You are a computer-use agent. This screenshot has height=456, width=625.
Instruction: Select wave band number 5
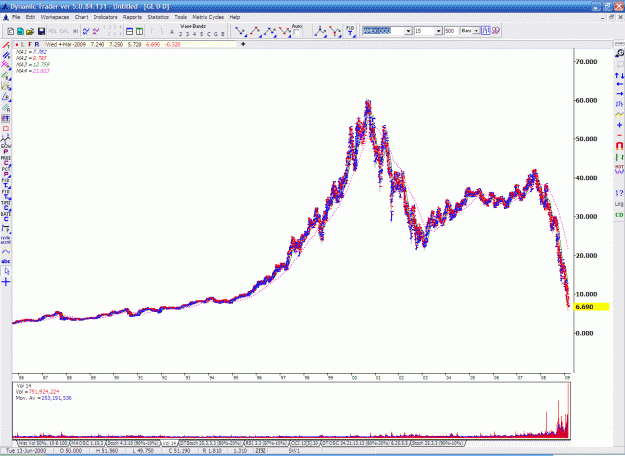[201, 34]
